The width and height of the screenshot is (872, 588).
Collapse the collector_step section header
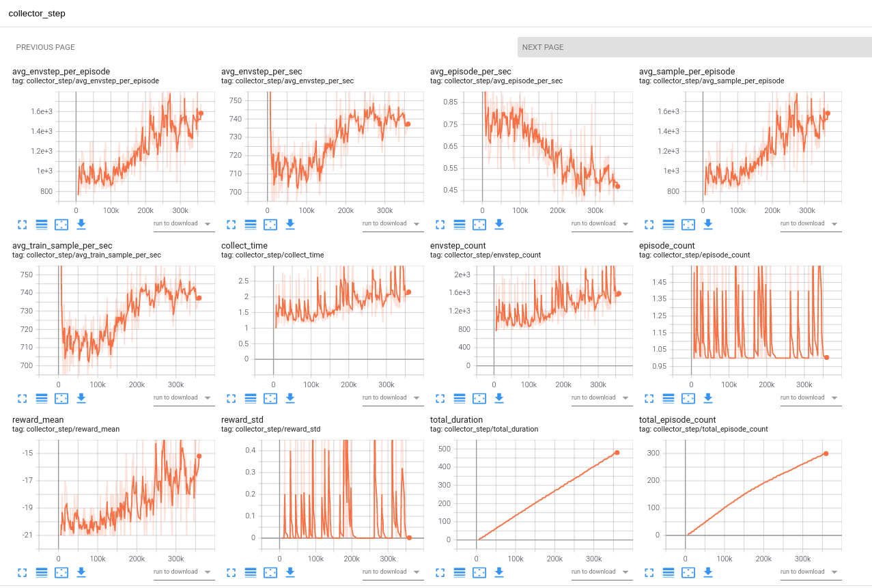pos(436,14)
